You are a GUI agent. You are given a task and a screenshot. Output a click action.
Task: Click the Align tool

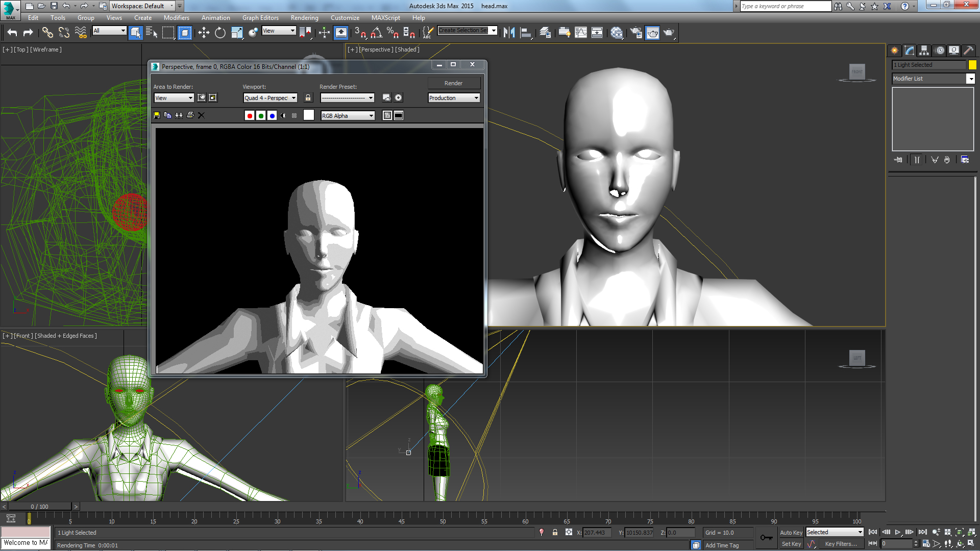pyautogui.click(x=526, y=33)
